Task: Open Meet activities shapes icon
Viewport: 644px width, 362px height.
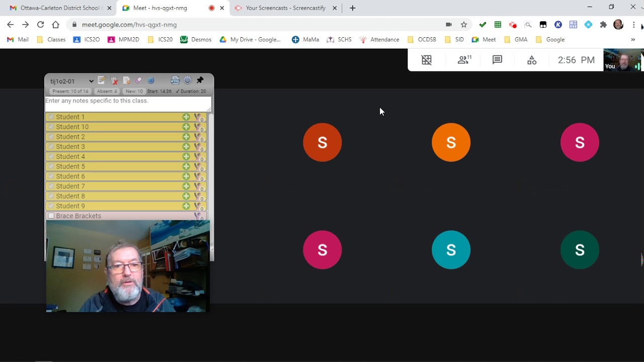Action: (x=532, y=60)
